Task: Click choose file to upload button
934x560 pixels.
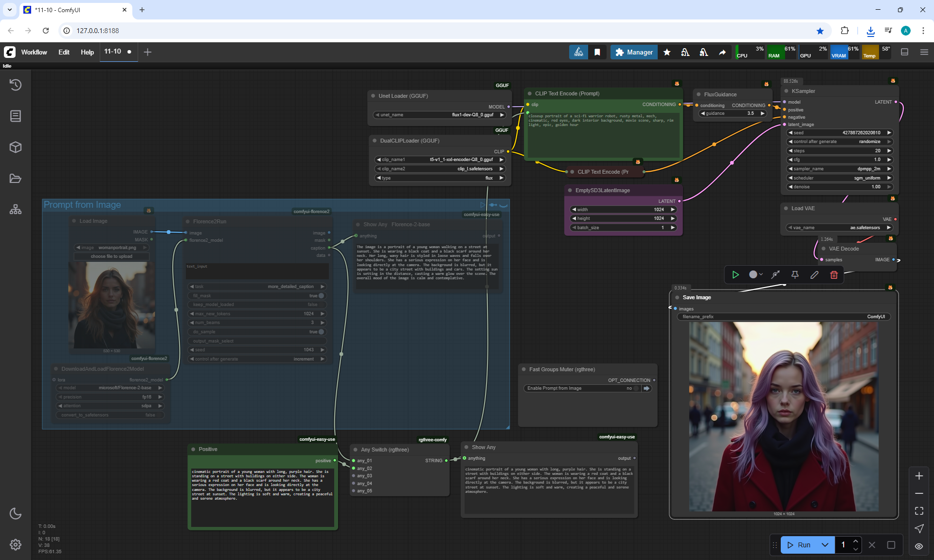Action: coord(111,256)
